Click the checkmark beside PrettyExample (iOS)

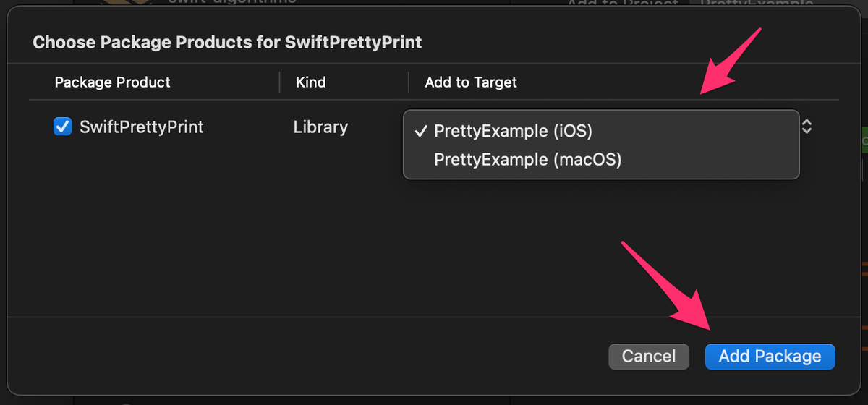coord(420,131)
